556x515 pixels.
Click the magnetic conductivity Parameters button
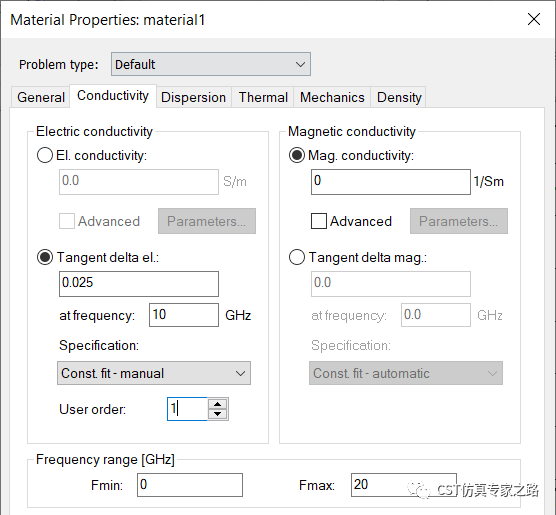click(459, 221)
